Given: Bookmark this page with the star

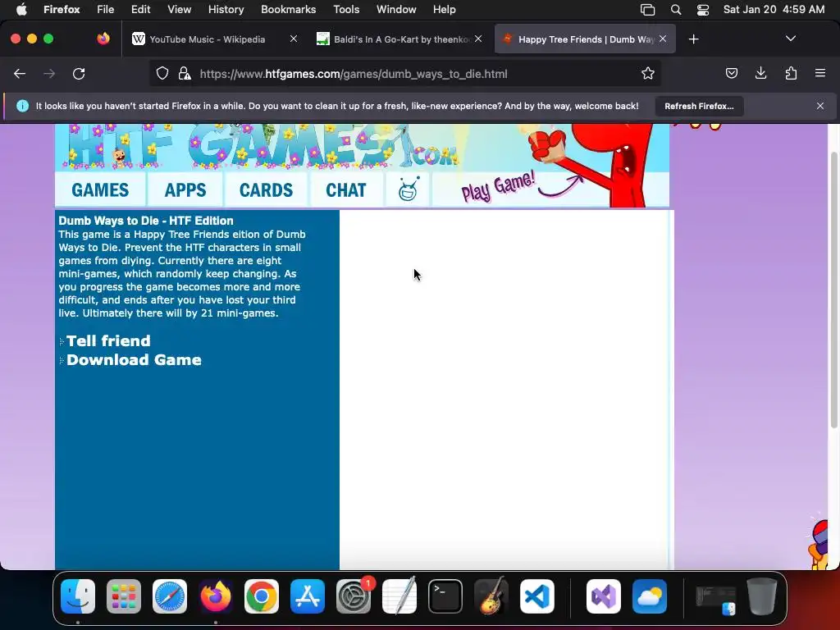Looking at the screenshot, I should pyautogui.click(x=648, y=73).
